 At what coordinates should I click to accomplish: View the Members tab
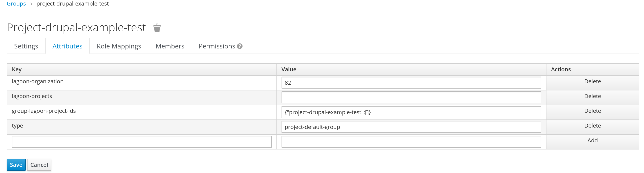[170, 46]
